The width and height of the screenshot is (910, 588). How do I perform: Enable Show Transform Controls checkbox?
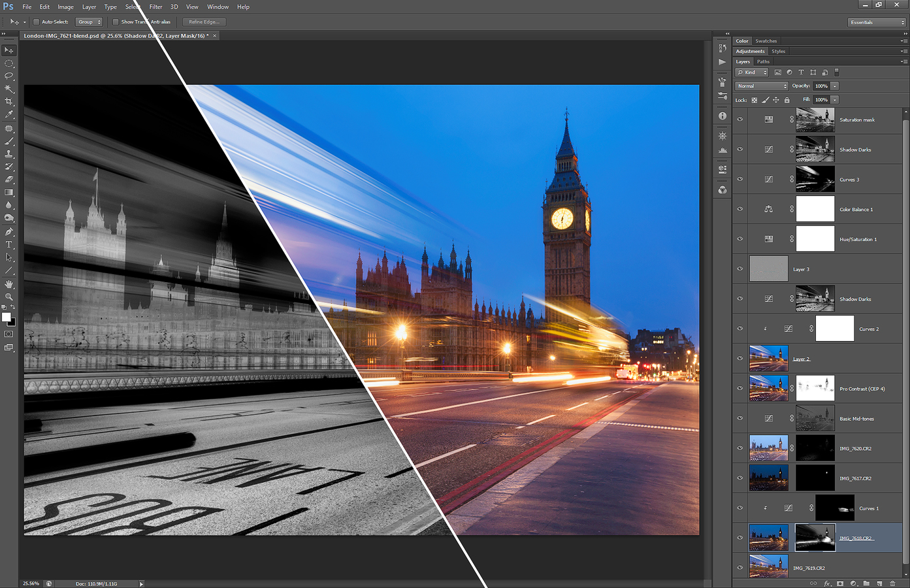click(x=116, y=22)
